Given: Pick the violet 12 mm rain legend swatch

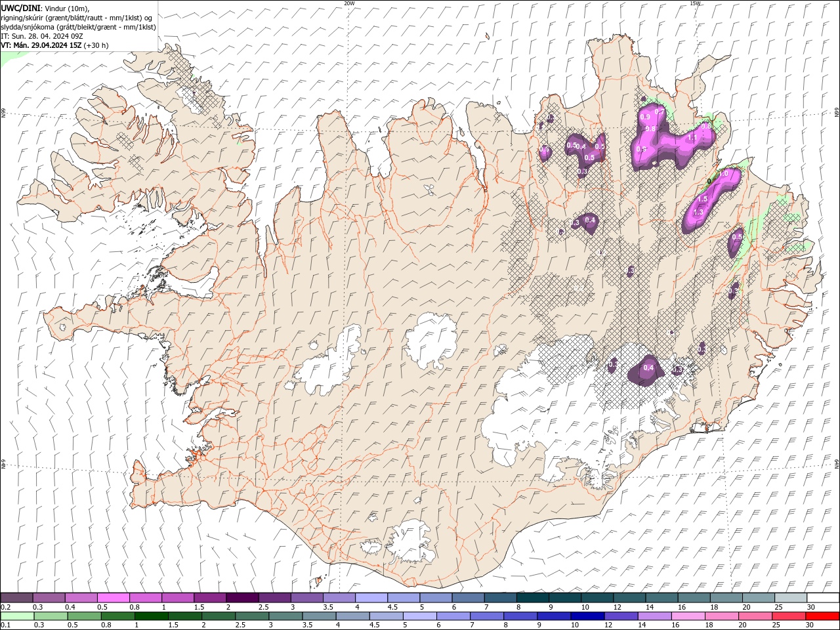Looking at the screenshot, I should coord(620,616).
